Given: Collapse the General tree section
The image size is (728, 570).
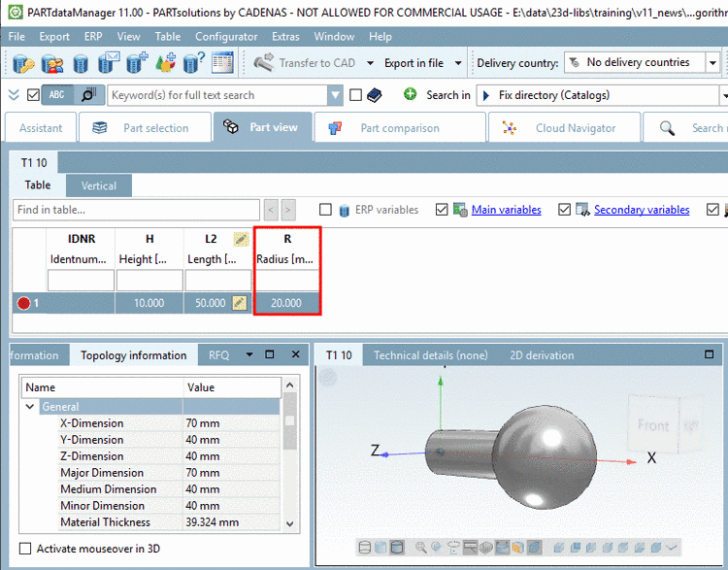Looking at the screenshot, I should pos(31,407).
